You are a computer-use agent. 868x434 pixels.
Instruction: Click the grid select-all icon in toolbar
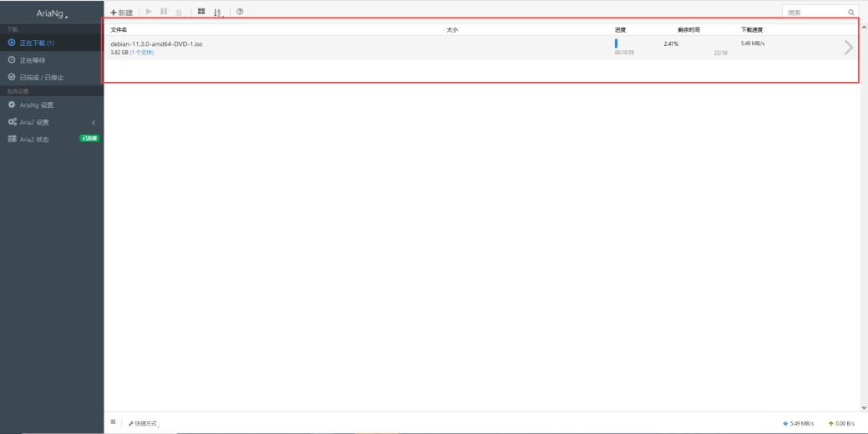(x=201, y=12)
